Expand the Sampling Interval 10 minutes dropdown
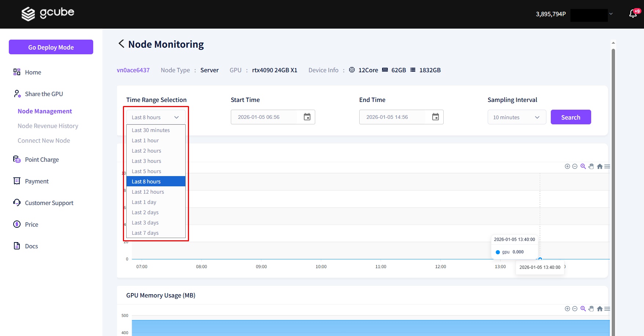 click(517, 117)
